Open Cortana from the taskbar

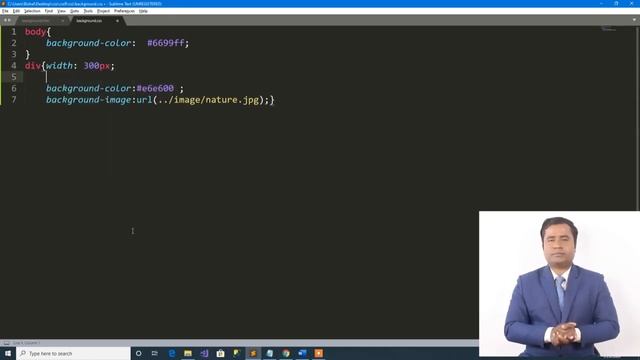[x=138, y=353]
